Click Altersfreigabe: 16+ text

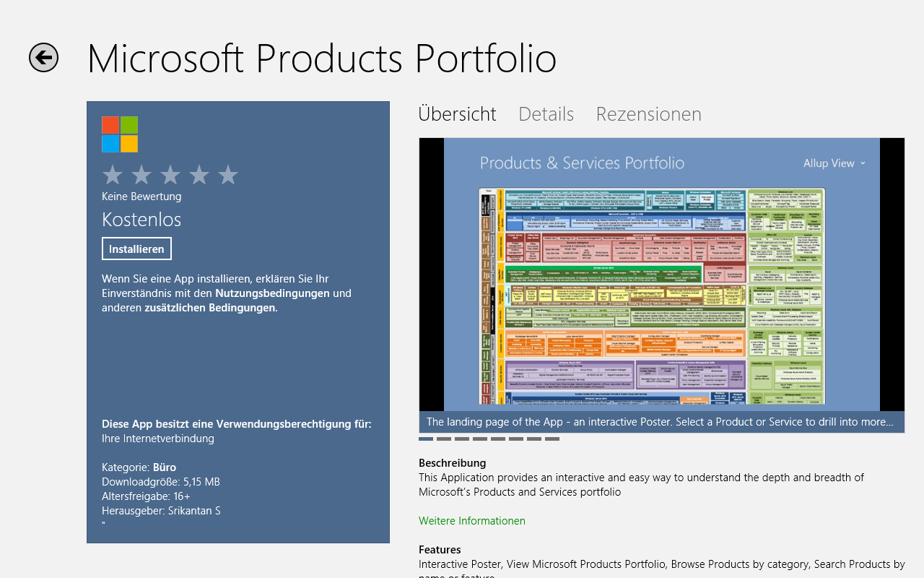[146, 496]
